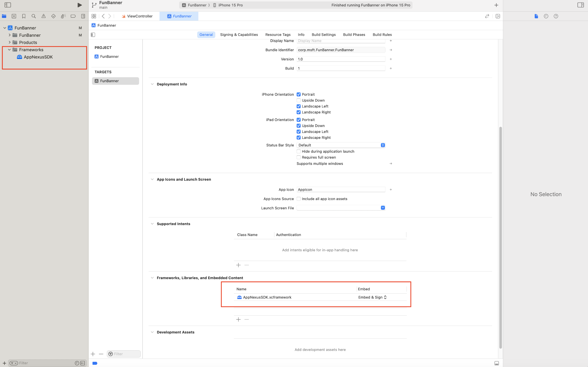The height and width of the screenshot is (367, 588).
Task: Click the Version number field
Action: [x=341, y=59]
